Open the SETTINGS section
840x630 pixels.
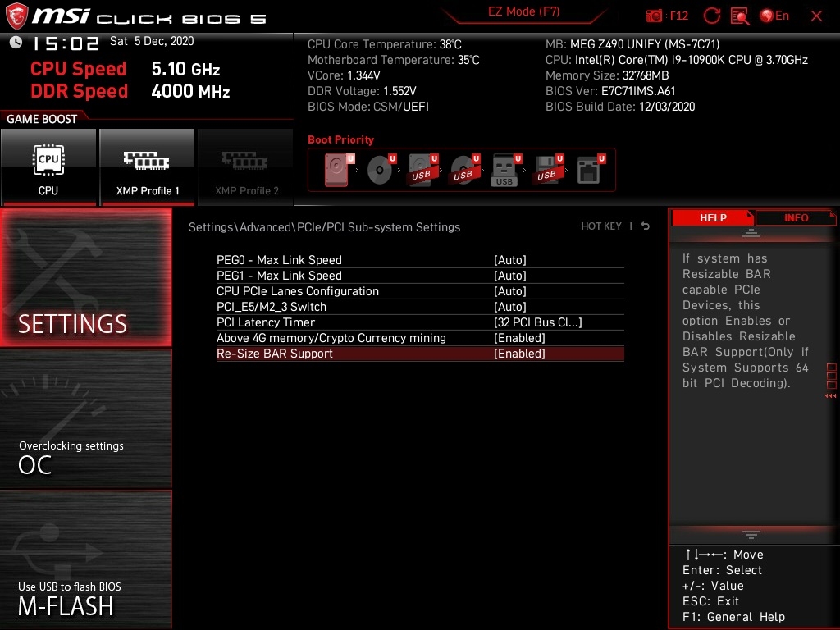pyautogui.click(x=85, y=277)
